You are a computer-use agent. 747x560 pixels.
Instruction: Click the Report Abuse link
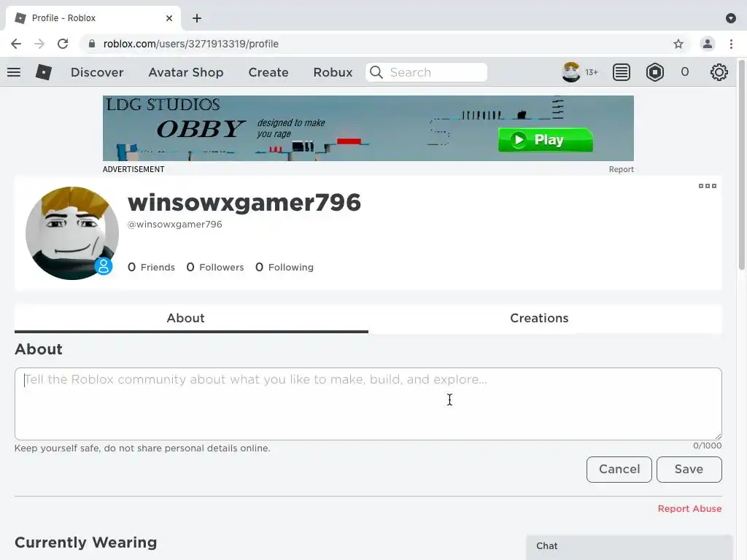point(689,508)
